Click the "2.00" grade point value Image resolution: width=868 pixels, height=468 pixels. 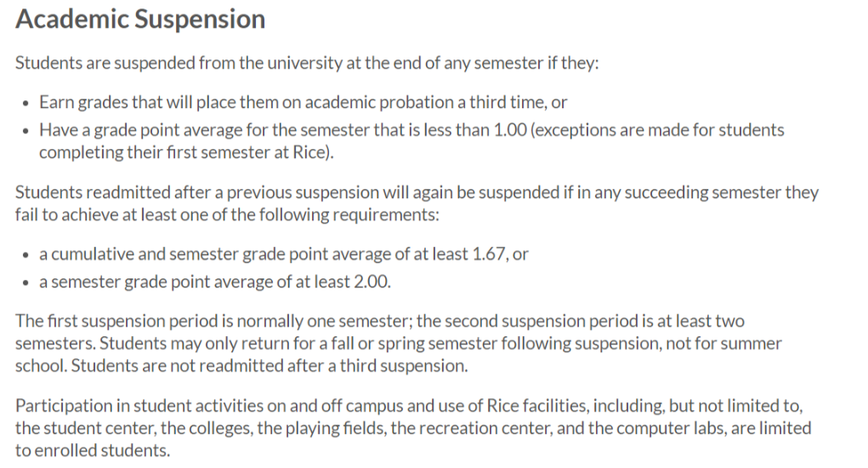point(371,283)
